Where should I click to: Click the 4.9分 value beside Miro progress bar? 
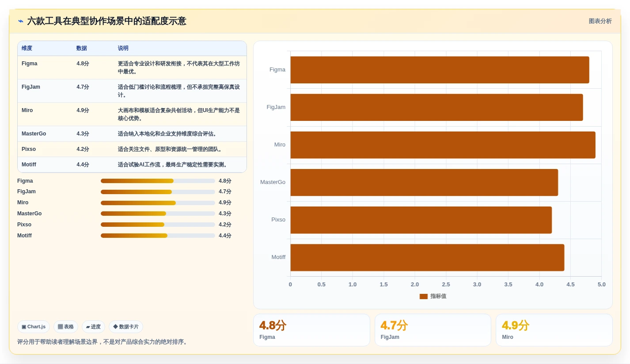(x=225, y=203)
